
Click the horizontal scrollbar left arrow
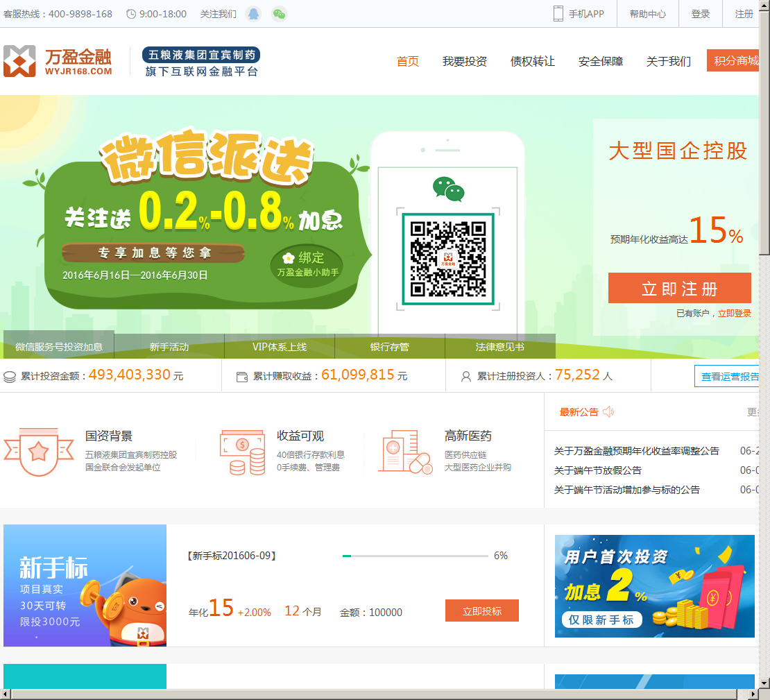(6, 694)
